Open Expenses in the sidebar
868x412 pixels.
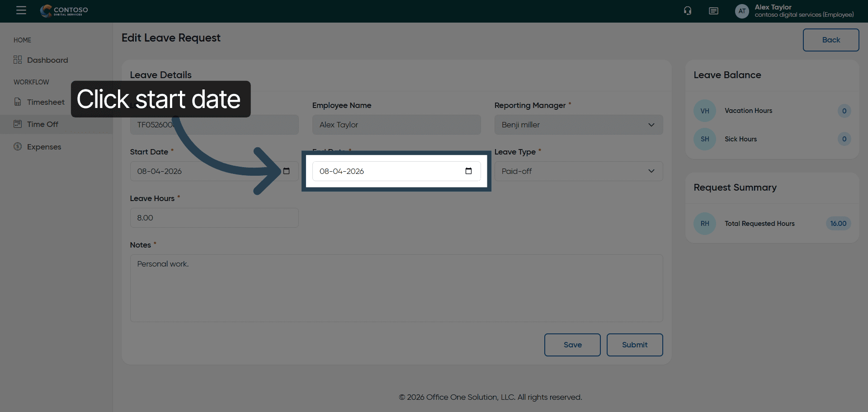coord(44,147)
